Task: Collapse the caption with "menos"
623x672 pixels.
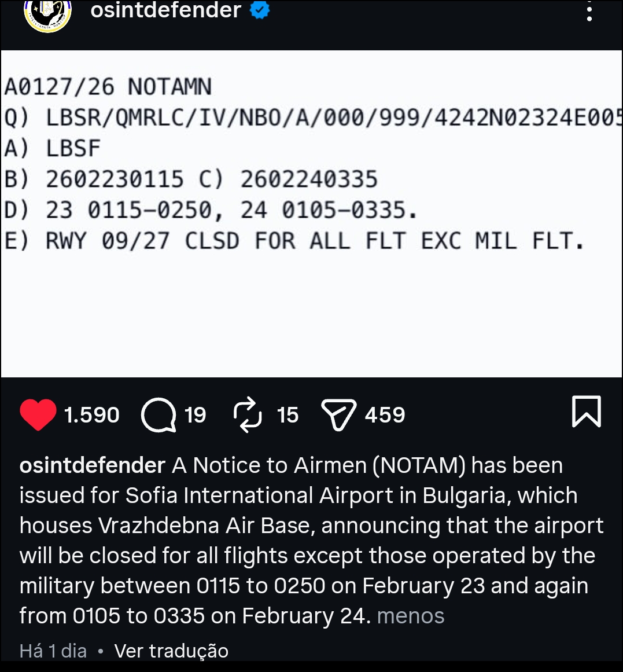Action: click(410, 616)
